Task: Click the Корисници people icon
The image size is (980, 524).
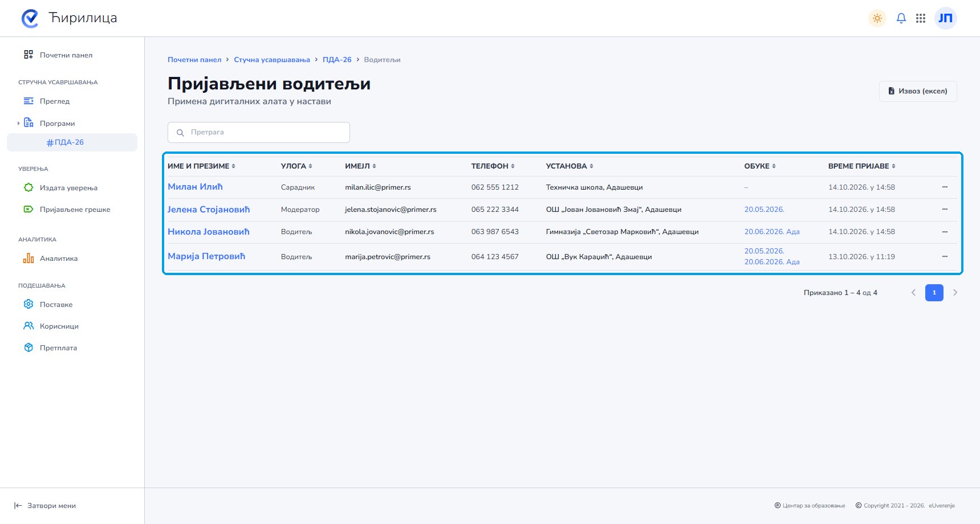Action: (x=29, y=326)
